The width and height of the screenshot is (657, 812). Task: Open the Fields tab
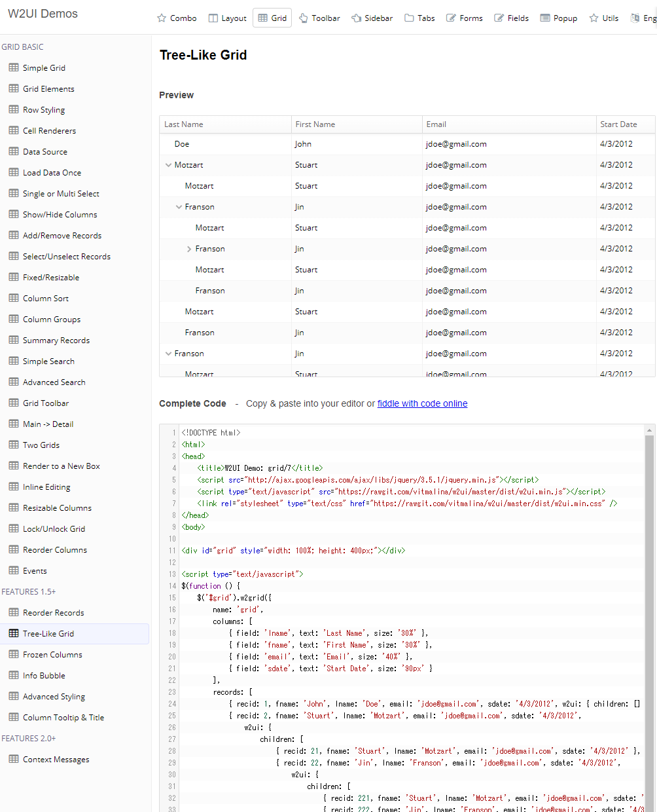pos(511,18)
